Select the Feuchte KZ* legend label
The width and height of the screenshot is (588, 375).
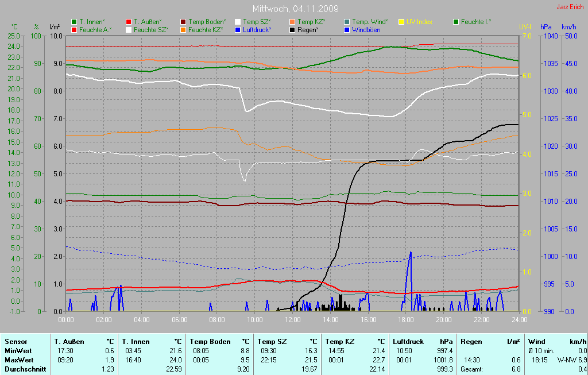(x=206, y=29)
